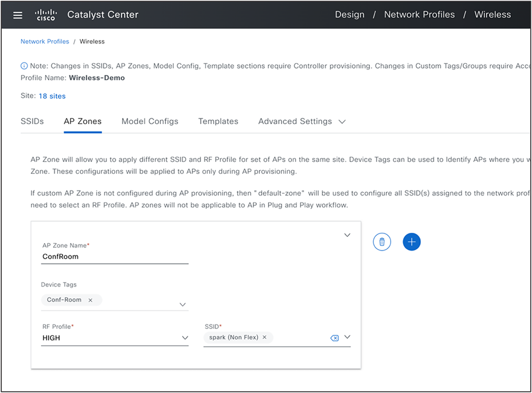532x393 pixels.
Task: Remove the spark (Non Flex) SSID chip
Action: pos(265,337)
